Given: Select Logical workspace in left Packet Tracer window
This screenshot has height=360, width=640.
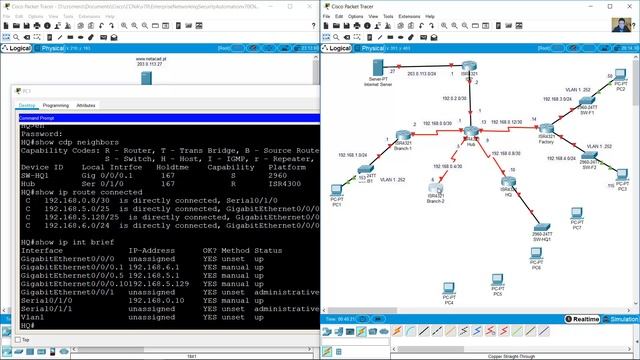Looking at the screenshot, I should pos(16,48).
